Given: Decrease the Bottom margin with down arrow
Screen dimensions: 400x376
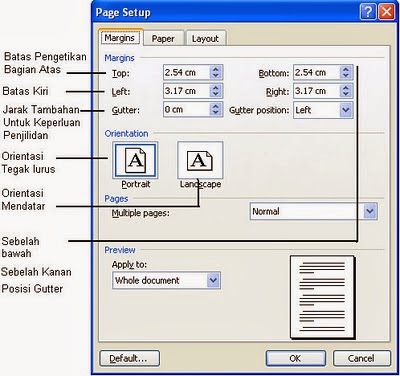Looking at the screenshot, I should 346,76.
